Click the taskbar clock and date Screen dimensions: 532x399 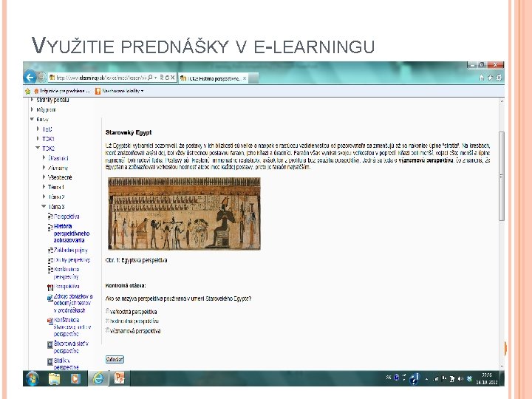[486, 378]
